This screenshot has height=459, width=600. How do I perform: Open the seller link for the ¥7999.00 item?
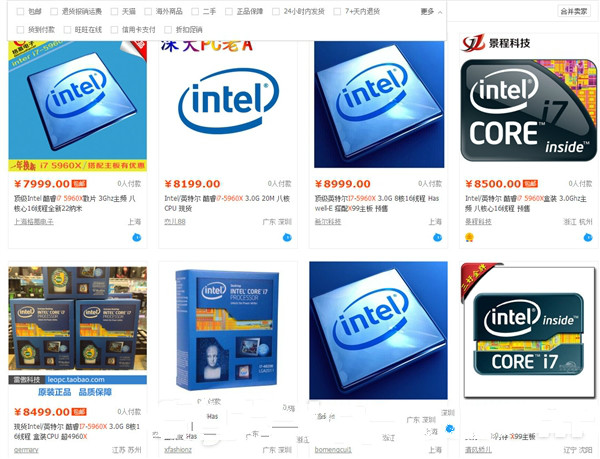[34, 222]
